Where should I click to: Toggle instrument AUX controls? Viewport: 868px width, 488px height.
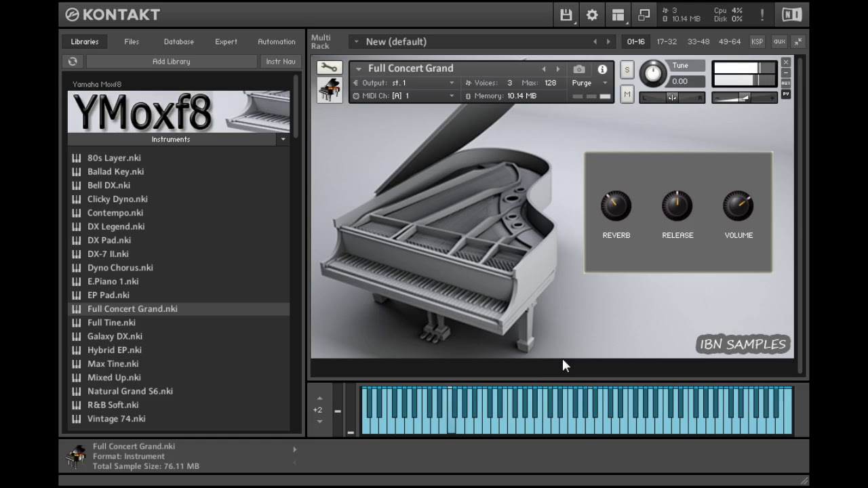[786, 83]
